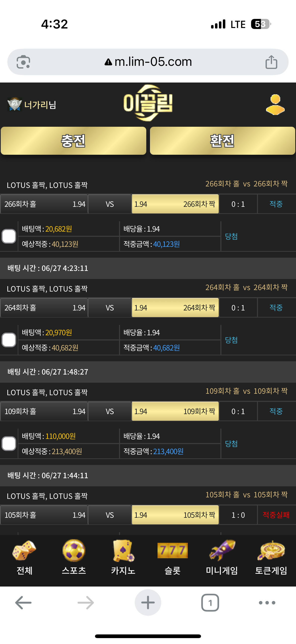
Task: Open the browser three-dot menu
Action: (x=267, y=603)
